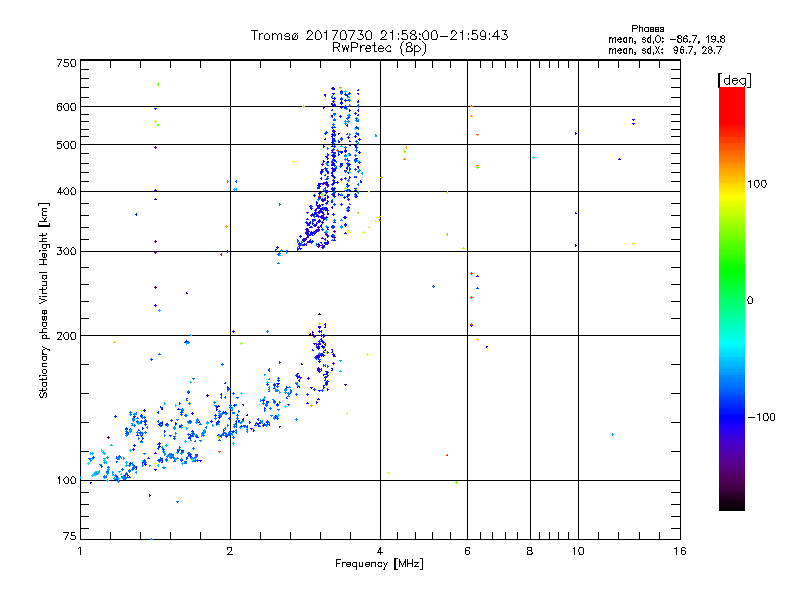Click the '[deg]' colorbar unit label
The height and width of the screenshot is (600, 800).
734,80
